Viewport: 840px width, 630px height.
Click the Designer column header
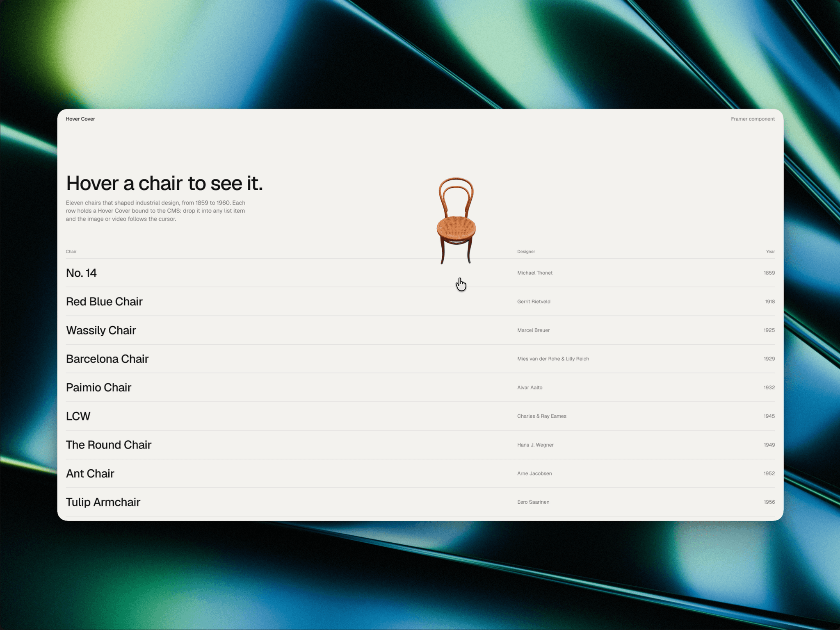526,252
